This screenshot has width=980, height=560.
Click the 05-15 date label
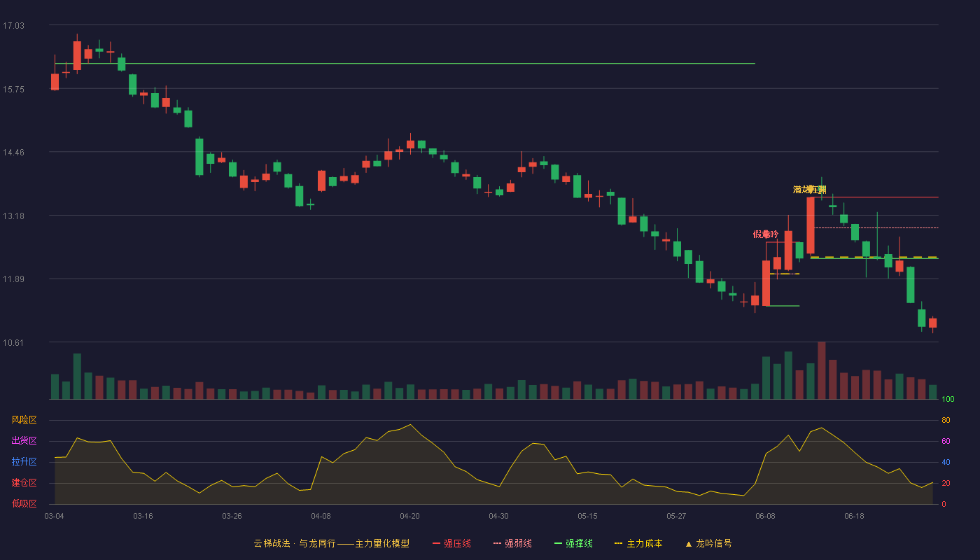pos(587,516)
